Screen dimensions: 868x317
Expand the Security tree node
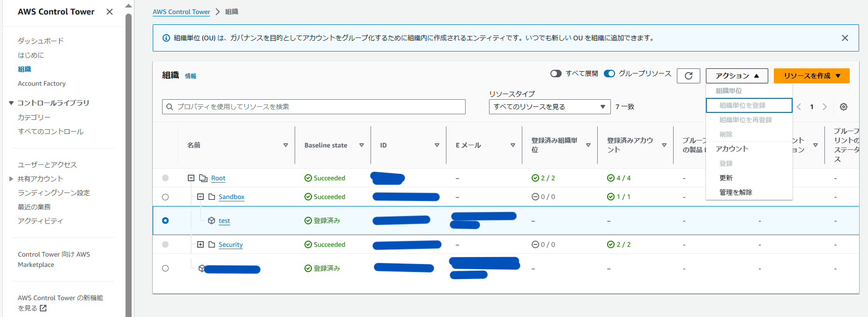(x=200, y=244)
